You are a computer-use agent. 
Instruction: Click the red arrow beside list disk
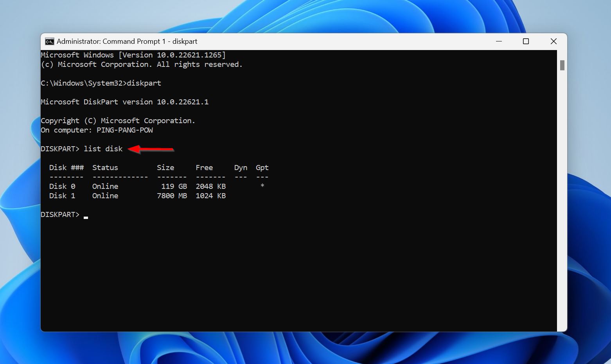(151, 149)
